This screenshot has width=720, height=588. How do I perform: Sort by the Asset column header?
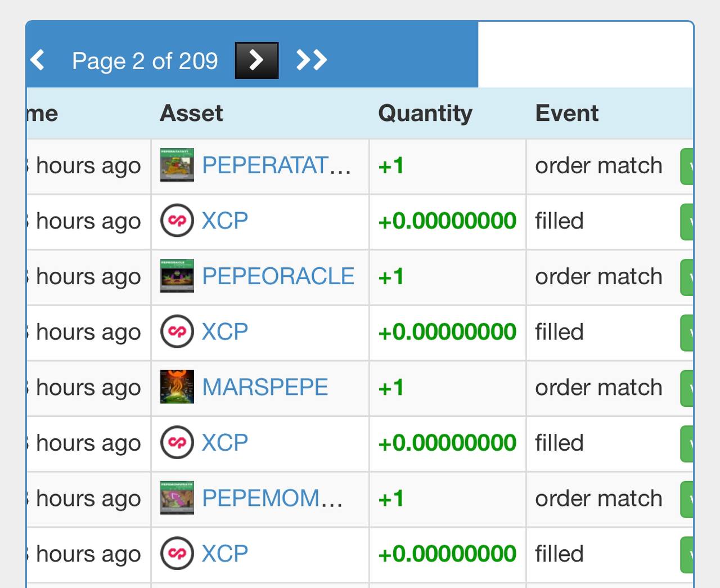coord(191,113)
